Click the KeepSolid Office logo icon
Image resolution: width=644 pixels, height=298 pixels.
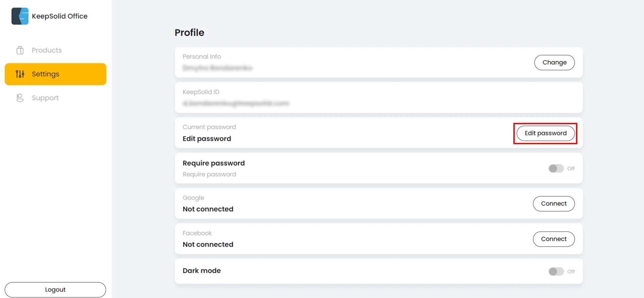20,16
